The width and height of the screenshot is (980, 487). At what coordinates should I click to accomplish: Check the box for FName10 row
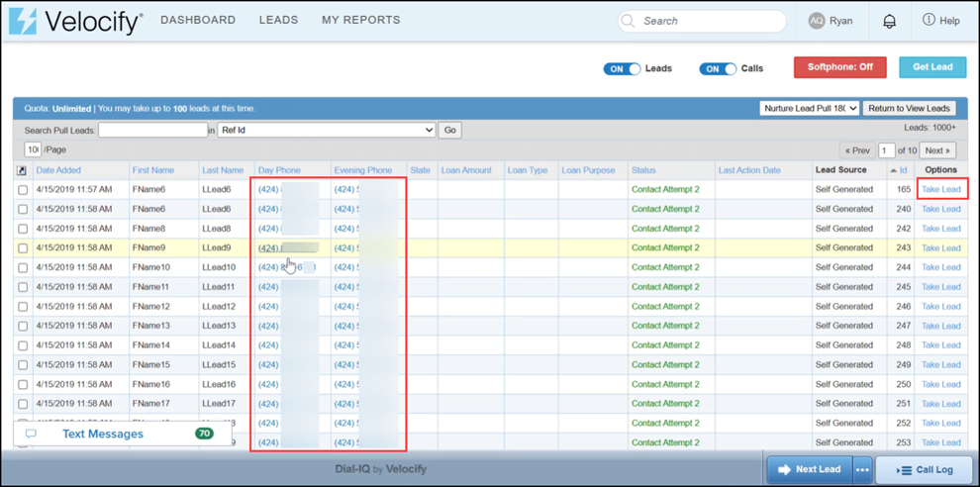coord(23,267)
